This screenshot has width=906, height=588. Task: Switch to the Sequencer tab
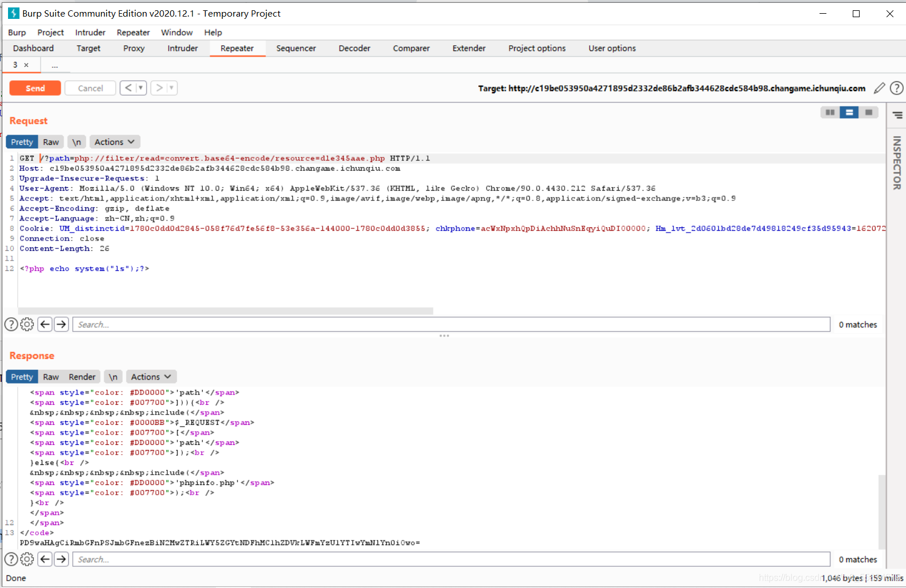(296, 49)
